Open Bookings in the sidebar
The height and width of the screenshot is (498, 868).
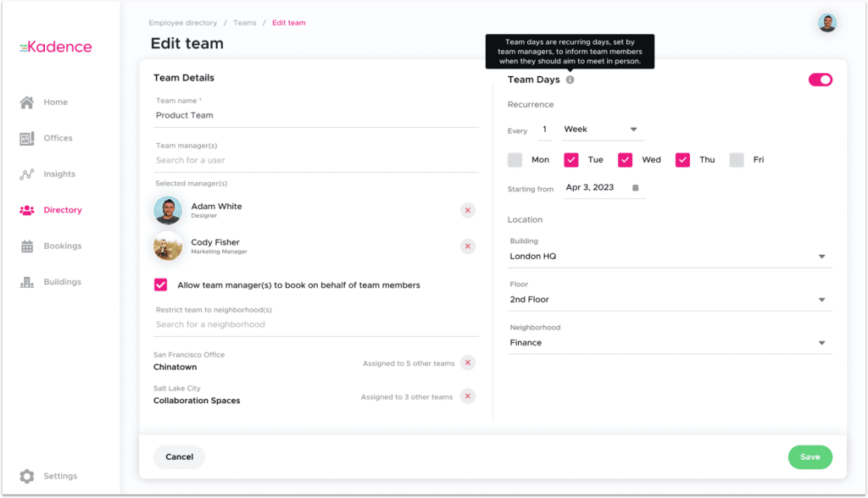(63, 246)
